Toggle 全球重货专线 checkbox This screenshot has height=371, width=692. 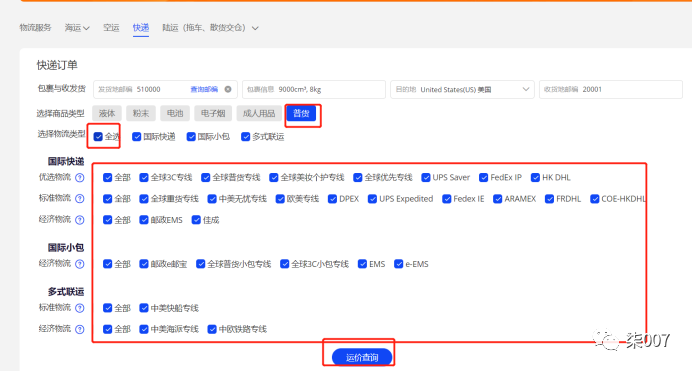144,199
